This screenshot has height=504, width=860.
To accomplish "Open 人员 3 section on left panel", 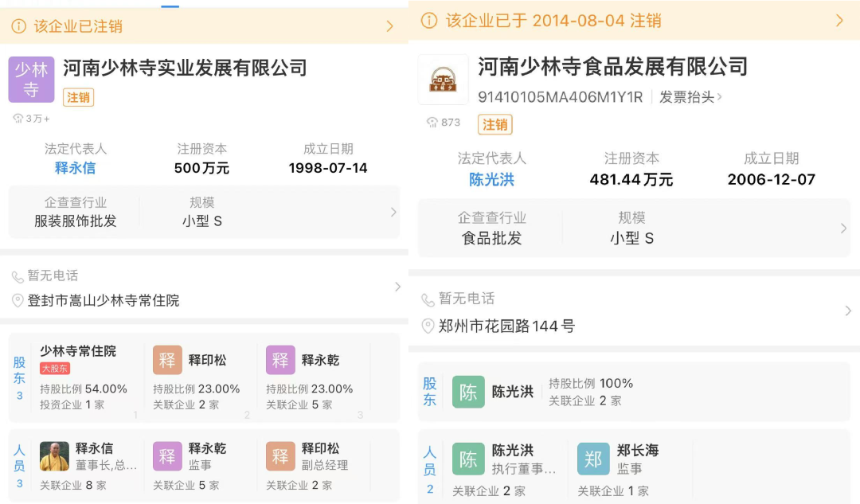I will pos(20,466).
